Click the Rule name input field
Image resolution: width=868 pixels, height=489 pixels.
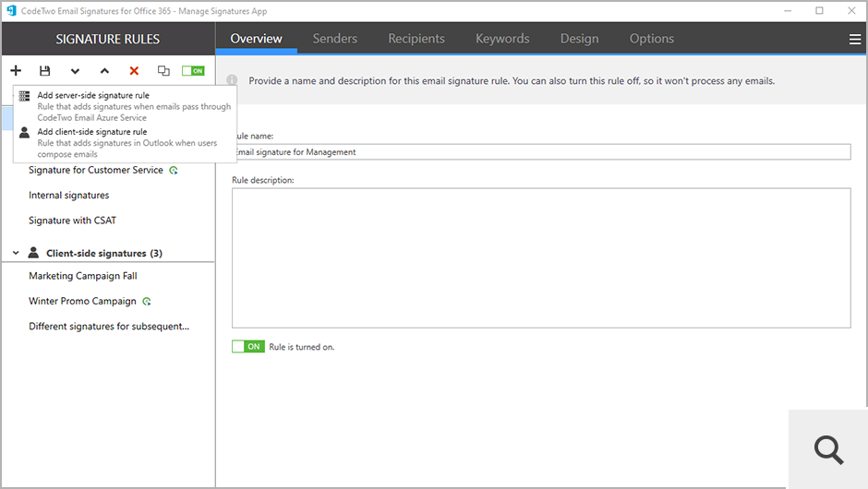pyautogui.click(x=541, y=152)
